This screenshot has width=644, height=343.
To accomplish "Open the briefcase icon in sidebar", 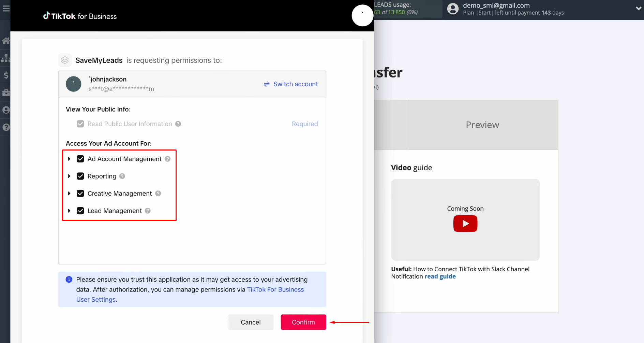I will coord(6,92).
